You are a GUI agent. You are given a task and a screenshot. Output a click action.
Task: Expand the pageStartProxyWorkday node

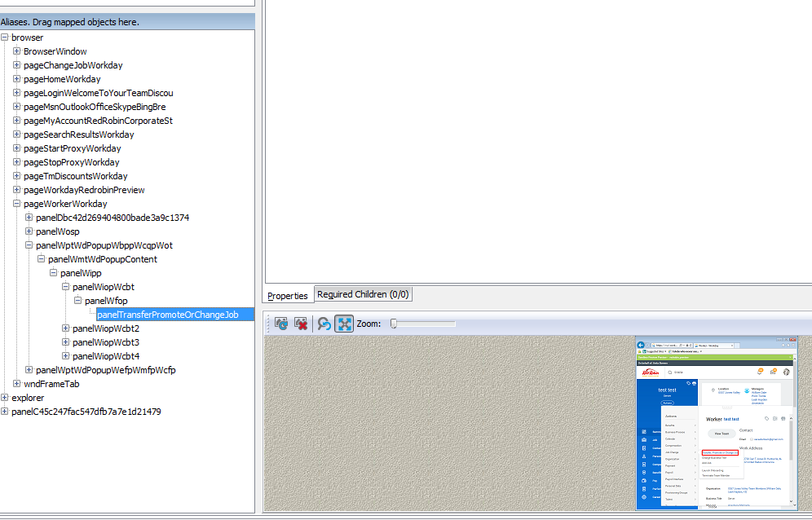coord(16,148)
